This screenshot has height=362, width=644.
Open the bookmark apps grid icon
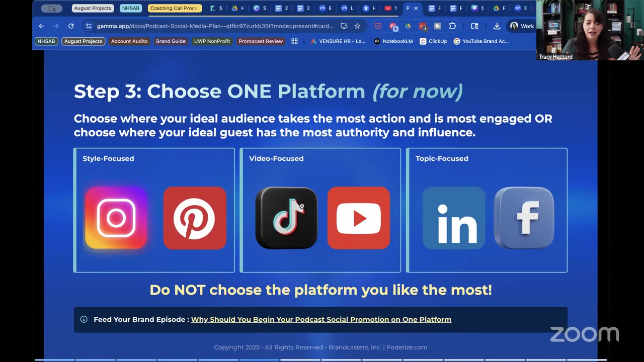tap(294, 41)
